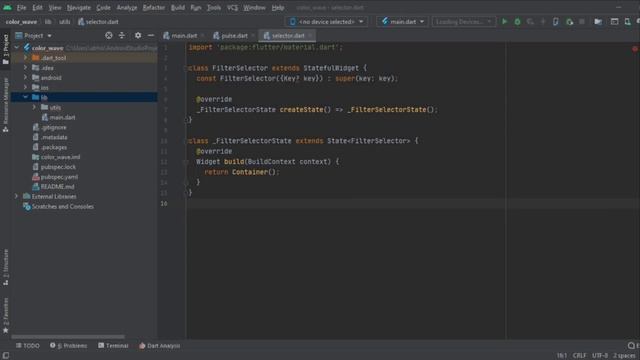Open the main.dart run configuration dropdown
The image size is (640, 360).
point(402,22)
